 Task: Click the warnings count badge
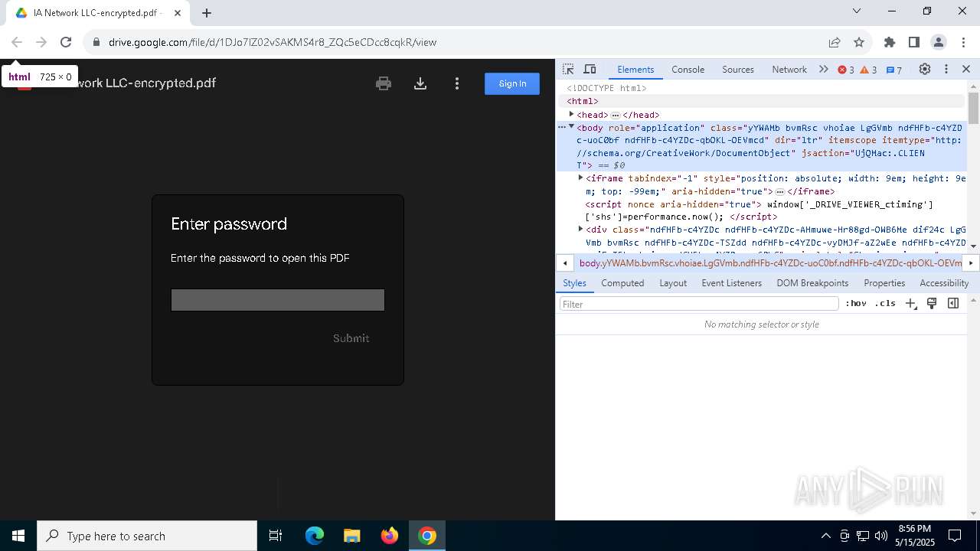868,70
